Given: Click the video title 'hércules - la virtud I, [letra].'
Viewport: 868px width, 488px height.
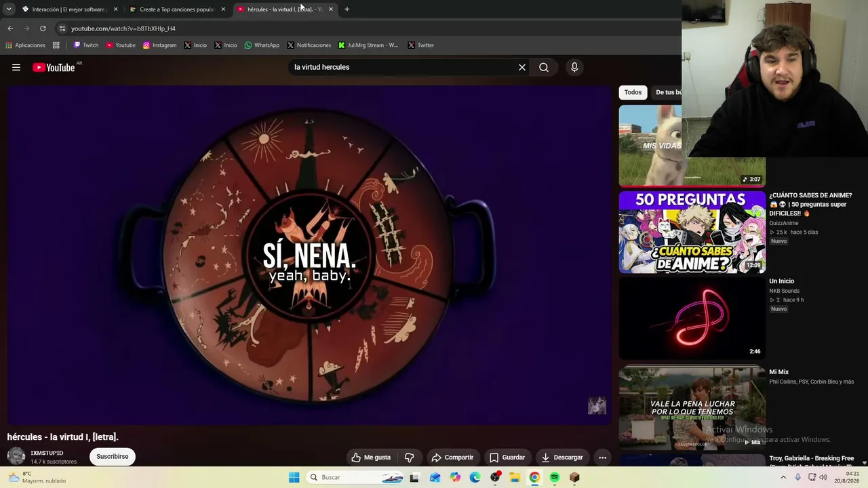Looking at the screenshot, I should (x=62, y=437).
